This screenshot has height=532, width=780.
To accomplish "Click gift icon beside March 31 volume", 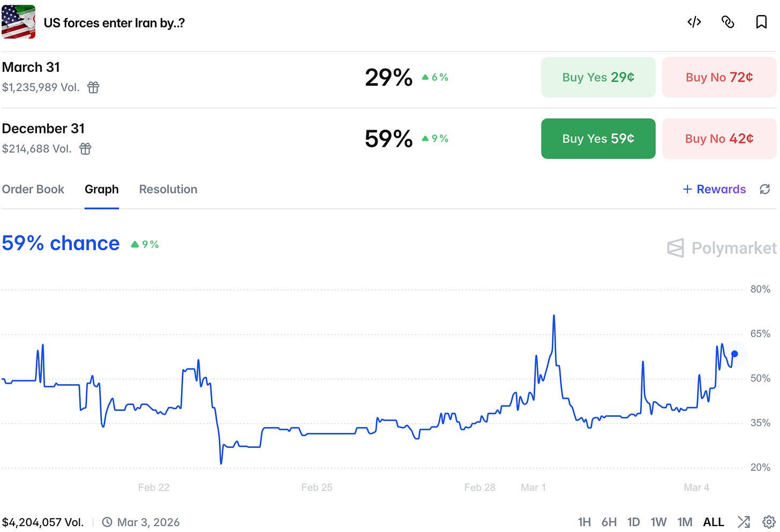I will tap(93, 87).
